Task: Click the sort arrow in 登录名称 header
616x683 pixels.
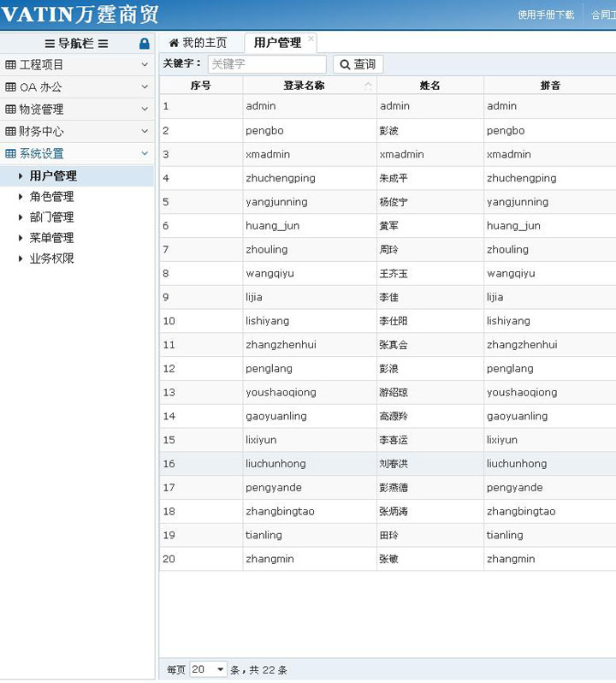Action: (x=368, y=86)
